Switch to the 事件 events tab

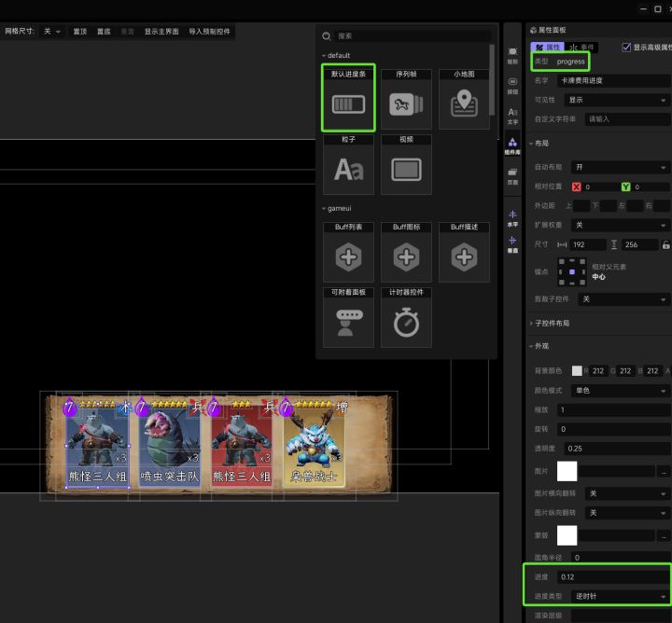pos(582,47)
